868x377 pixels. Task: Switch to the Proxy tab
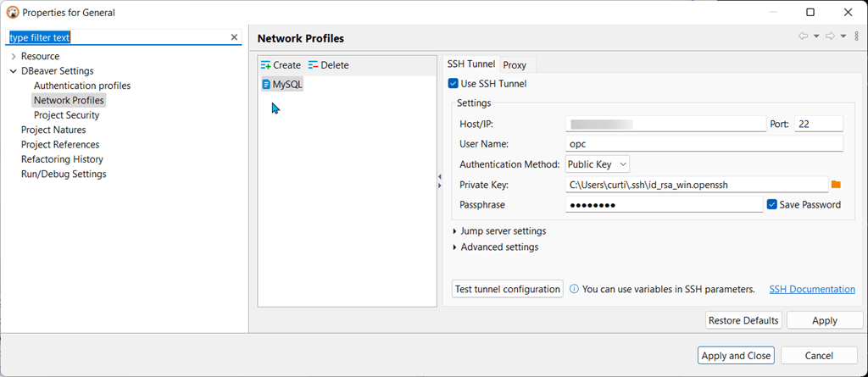515,65
